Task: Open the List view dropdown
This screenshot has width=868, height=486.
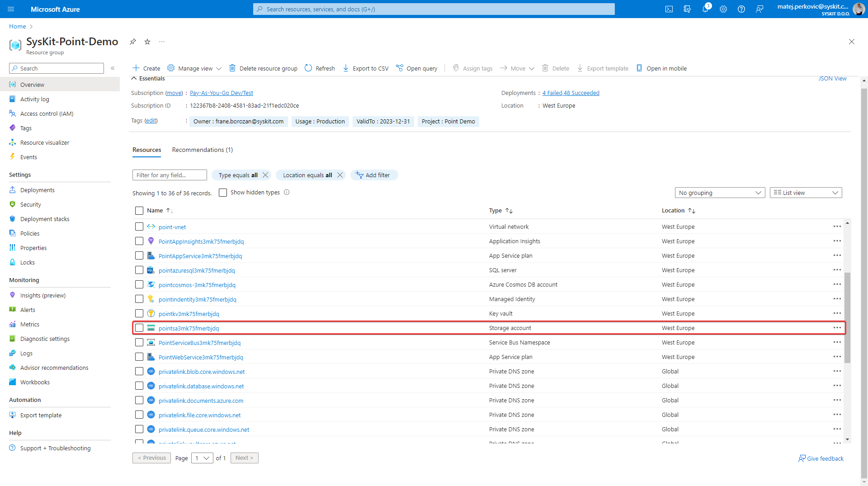Action: click(806, 193)
